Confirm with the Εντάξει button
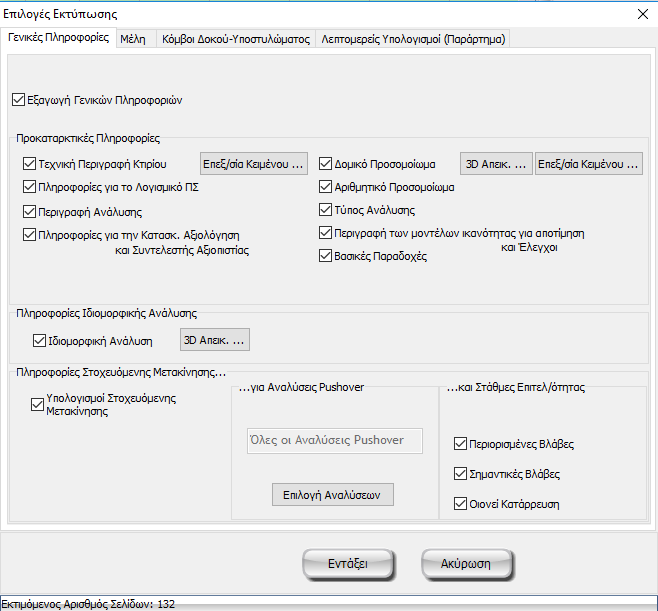Viewport: 658px width, 611px height. (x=347, y=564)
